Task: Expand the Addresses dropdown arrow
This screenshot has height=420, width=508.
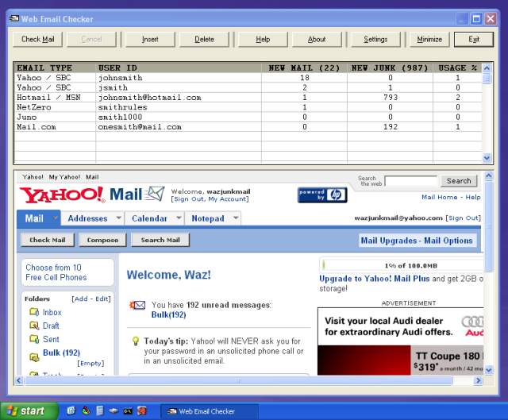Action: (119, 218)
